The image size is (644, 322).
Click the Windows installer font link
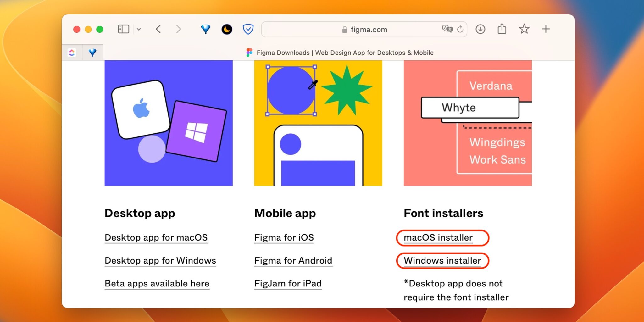pos(442,260)
